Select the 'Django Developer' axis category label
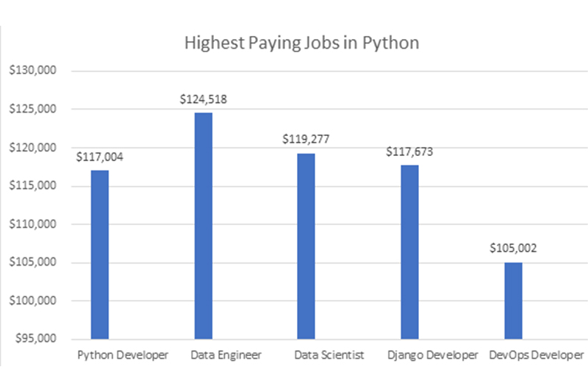 [433, 355]
